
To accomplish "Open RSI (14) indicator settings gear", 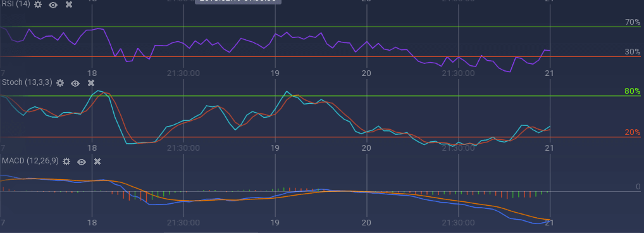I will tap(38, 5).
